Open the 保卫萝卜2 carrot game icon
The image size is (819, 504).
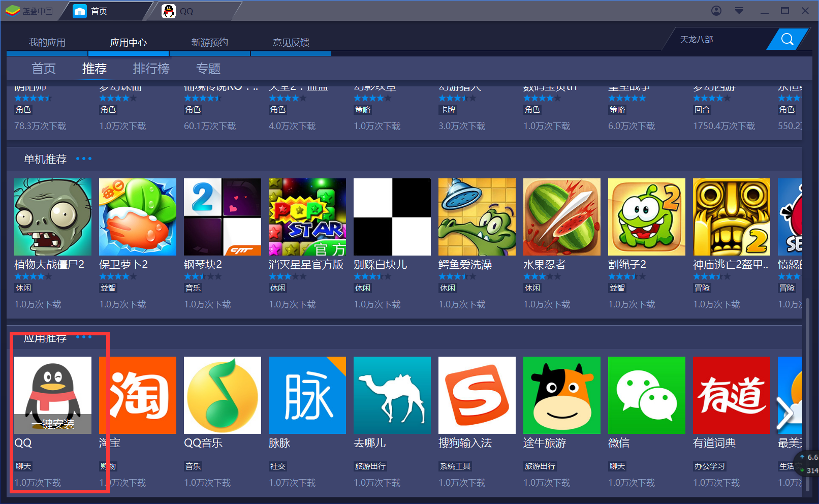138,217
